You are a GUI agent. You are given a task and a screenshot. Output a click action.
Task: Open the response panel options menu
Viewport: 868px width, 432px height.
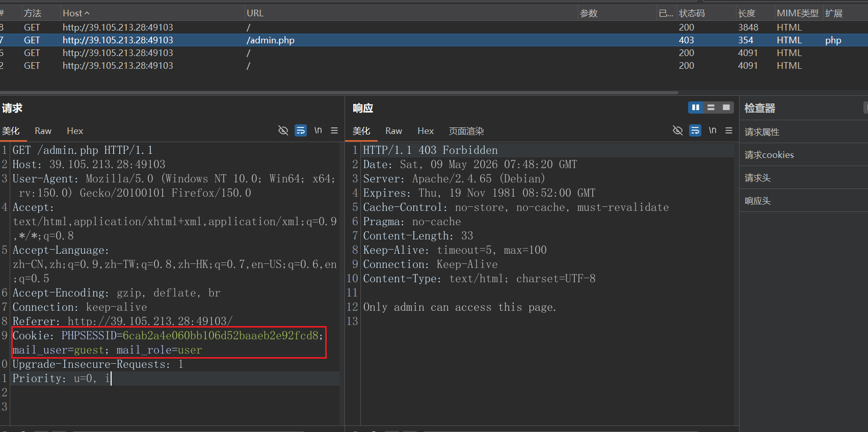pos(729,130)
